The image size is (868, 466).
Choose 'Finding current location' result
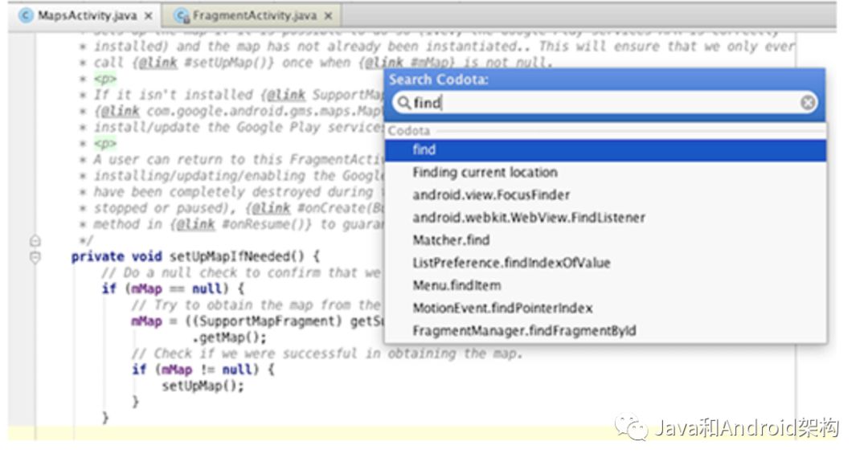[606, 172]
